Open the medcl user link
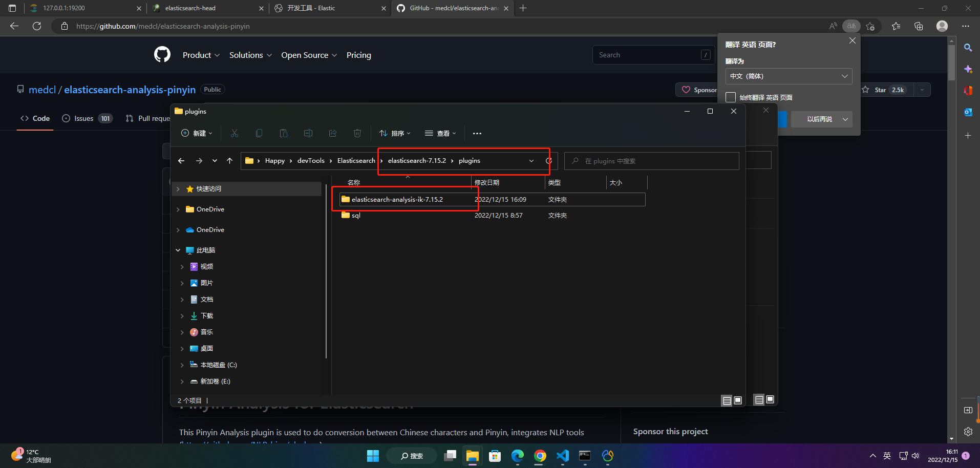Image resolution: width=980 pixels, height=468 pixels. [42, 90]
